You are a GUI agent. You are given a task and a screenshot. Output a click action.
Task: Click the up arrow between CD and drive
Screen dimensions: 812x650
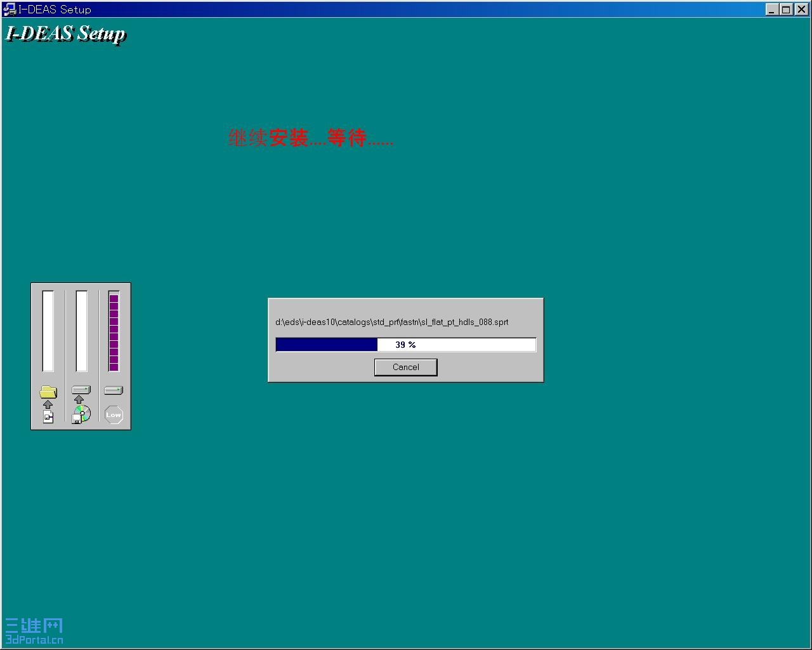pos(79,399)
